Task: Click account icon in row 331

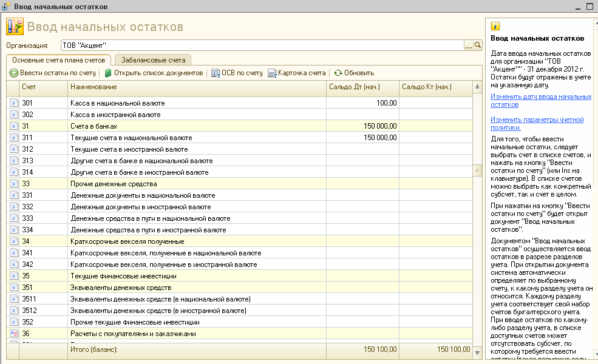Action: (x=14, y=195)
